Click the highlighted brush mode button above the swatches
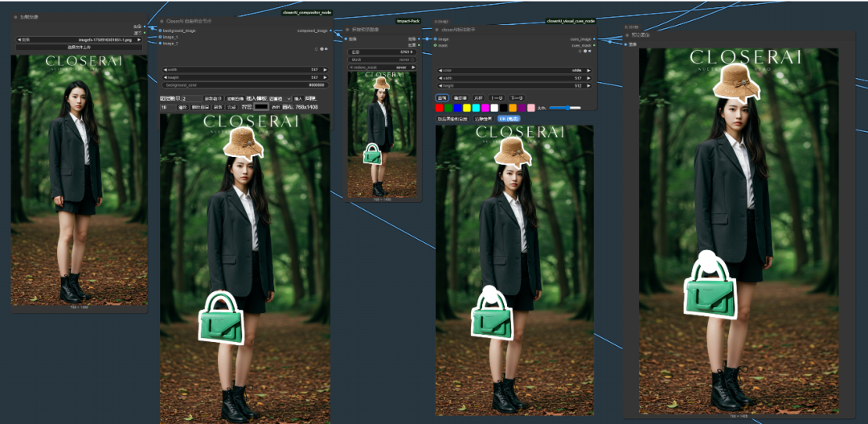Screen dimensions: 868x424 (442, 98)
